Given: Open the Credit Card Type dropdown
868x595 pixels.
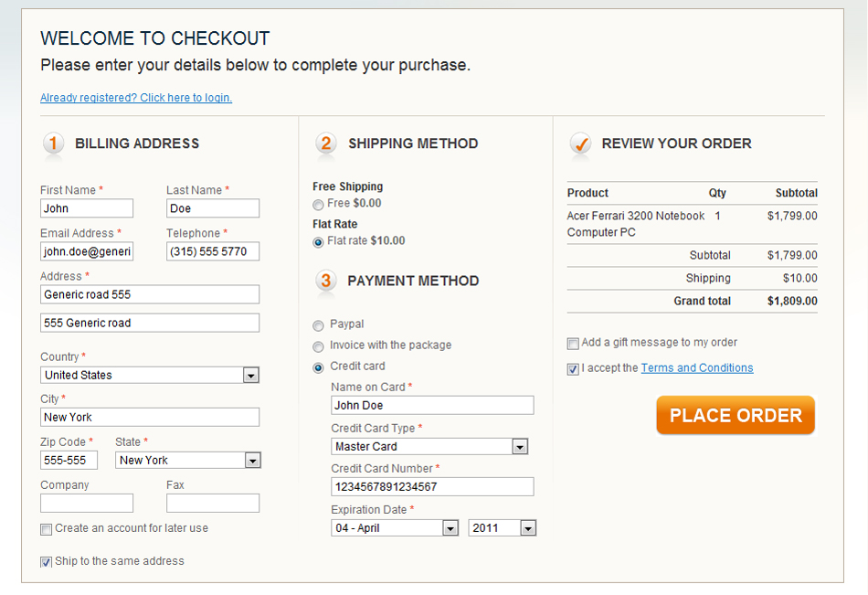Looking at the screenshot, I should 429,446.
